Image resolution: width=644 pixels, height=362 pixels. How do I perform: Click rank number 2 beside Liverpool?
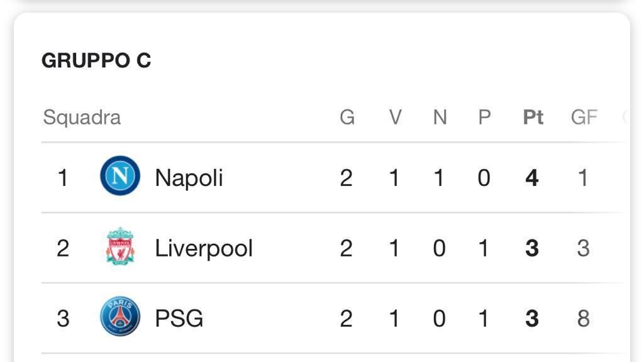[63, 248]
